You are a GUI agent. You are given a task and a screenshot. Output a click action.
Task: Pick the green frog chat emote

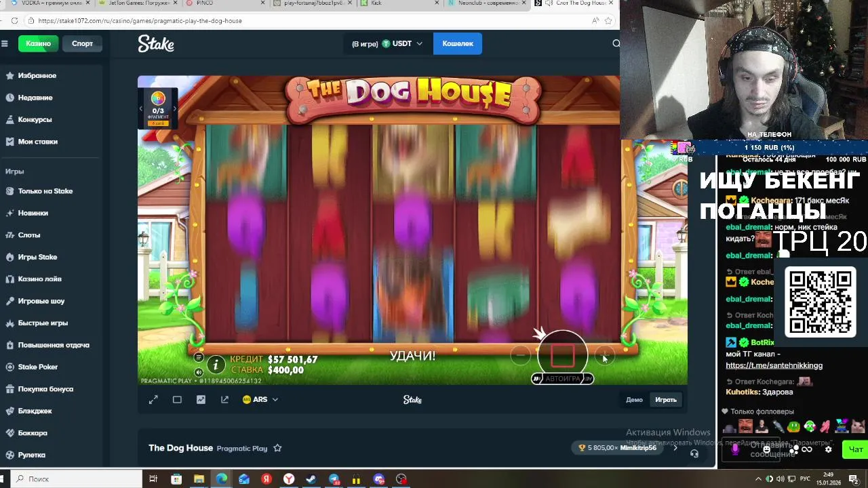click(x=793, y=427)
